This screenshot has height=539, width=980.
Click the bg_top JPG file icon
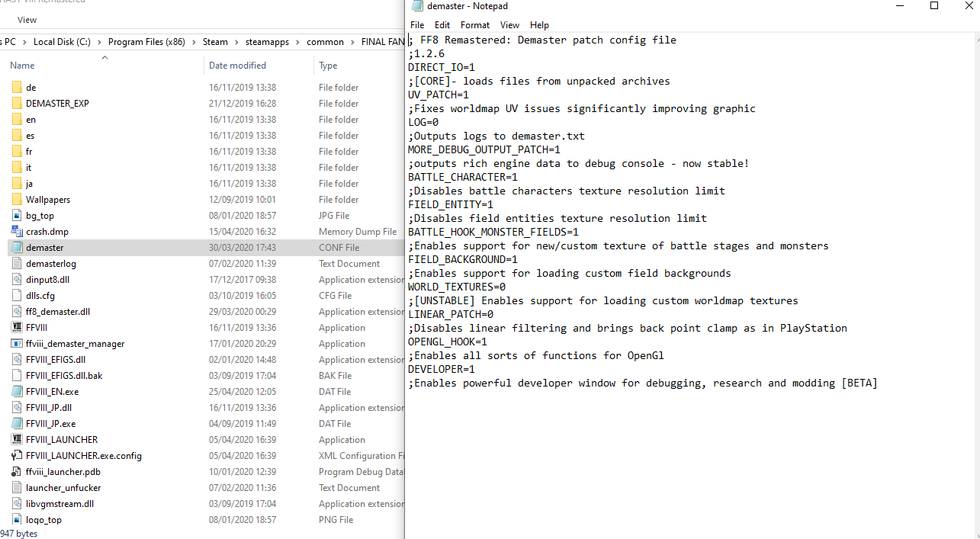(x=17, y=215)
